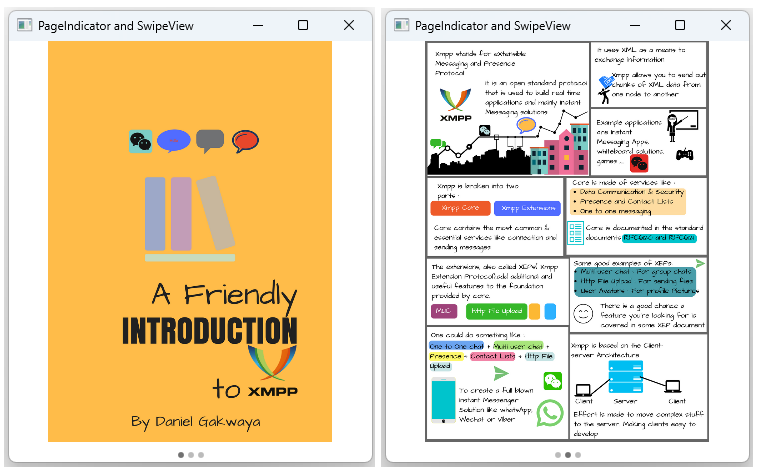Select active middle page dot in right window
This screenshot has height=467, width=759.
(568, 455)
